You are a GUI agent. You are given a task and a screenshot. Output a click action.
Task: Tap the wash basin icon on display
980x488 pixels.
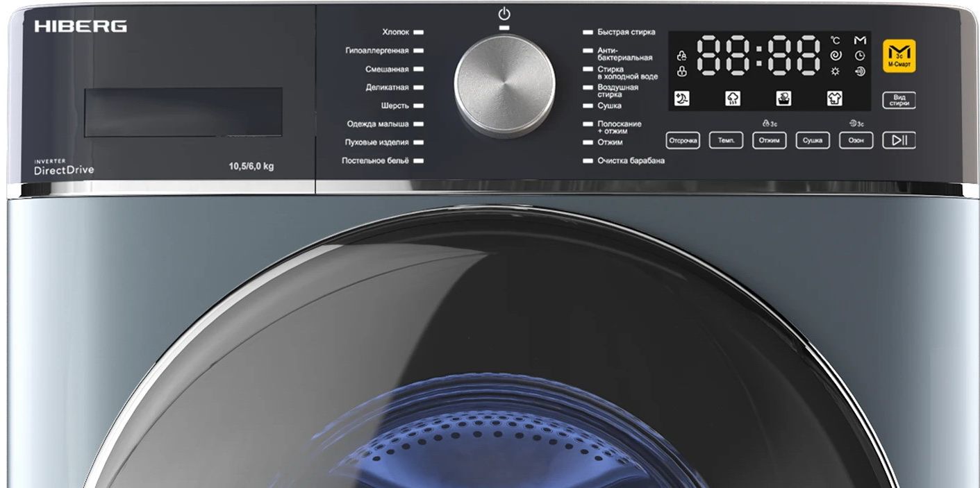[783, 99]
